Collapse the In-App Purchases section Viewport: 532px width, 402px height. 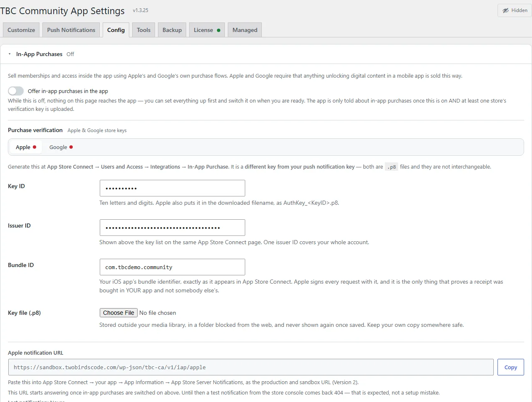(10, 54)
